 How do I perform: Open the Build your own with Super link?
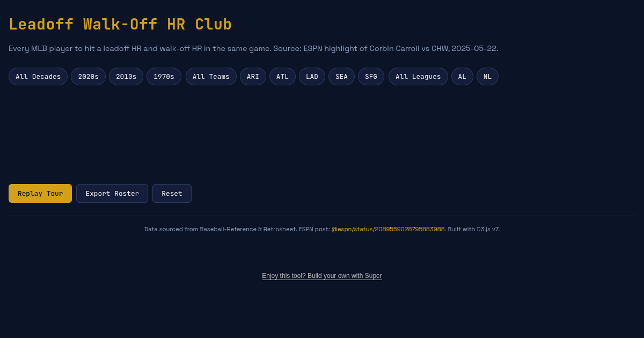pos(322,276)
